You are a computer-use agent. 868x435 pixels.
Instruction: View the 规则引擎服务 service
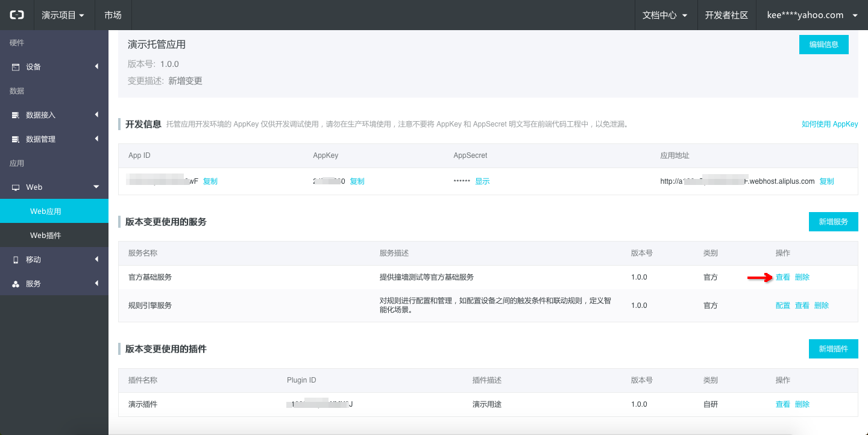[x=802, y=305]
